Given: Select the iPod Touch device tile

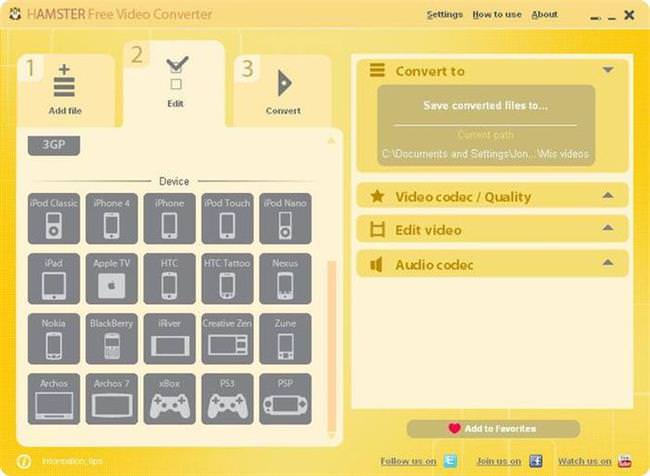Looking at the screenshot, I should pos(227,219).
